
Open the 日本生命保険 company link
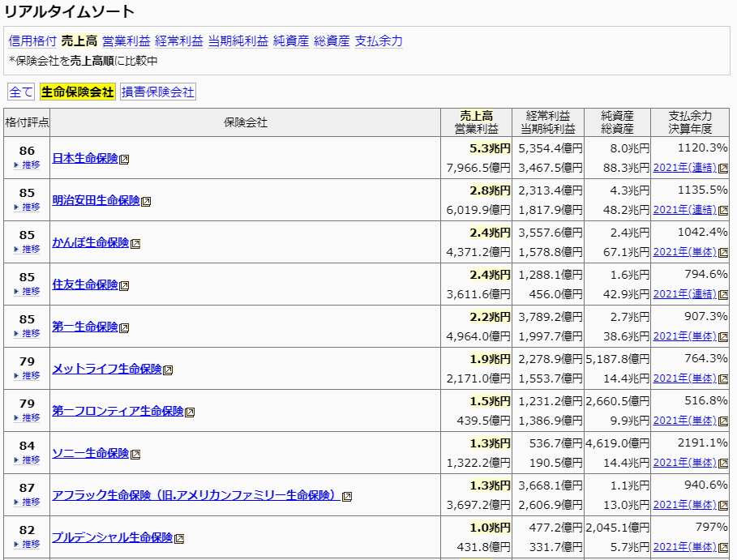click(x=85, y=158)
